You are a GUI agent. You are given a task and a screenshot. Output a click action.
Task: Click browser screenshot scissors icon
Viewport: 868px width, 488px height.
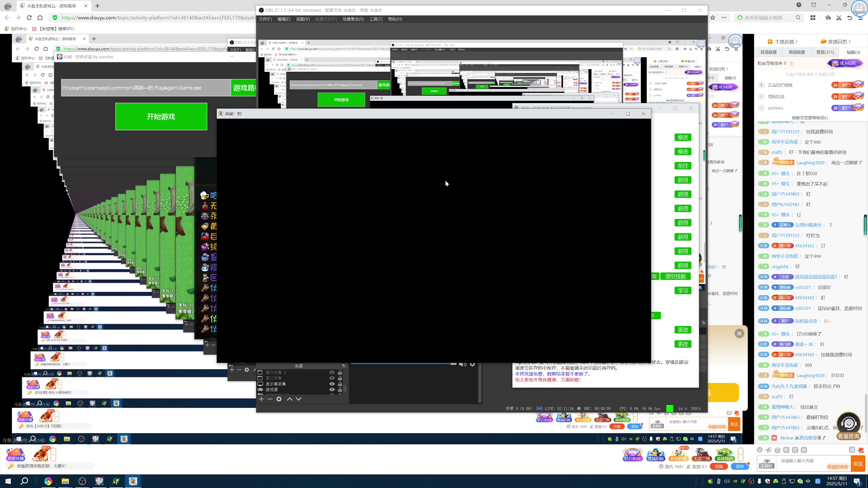pyautogui.click(x=839, y=18)
